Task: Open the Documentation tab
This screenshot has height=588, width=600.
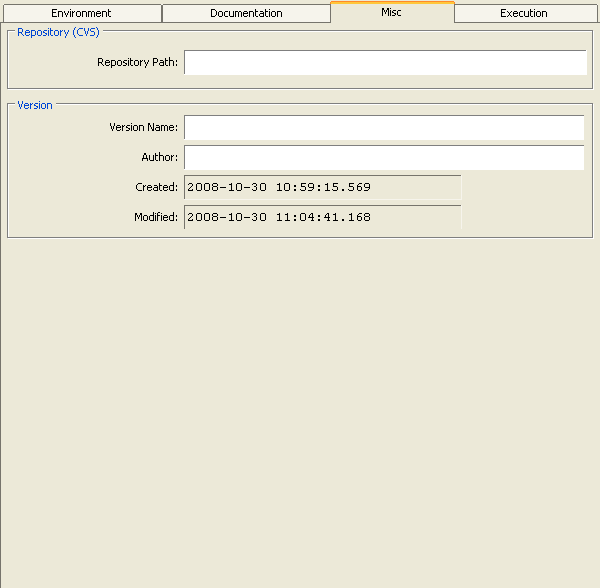Action: [x=246, y=13]
